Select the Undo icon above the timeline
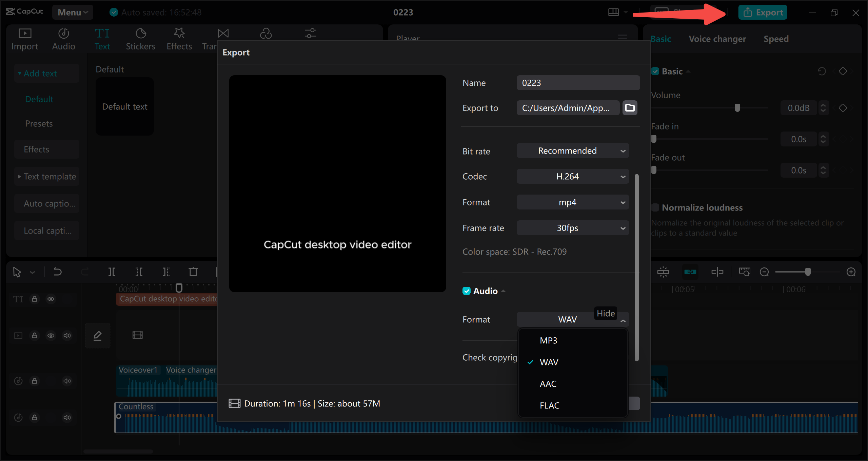868x461 pixels. click(57, 272)
